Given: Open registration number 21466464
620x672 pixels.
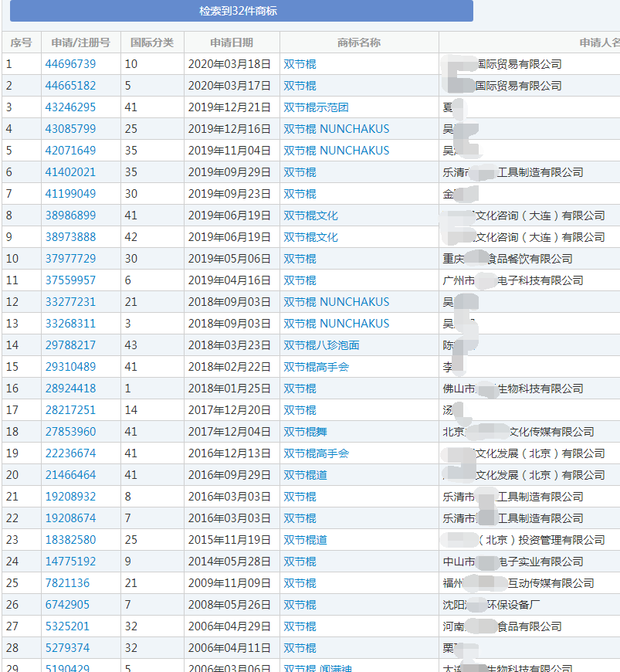Looking at the screenshot, I should [70, 475].
